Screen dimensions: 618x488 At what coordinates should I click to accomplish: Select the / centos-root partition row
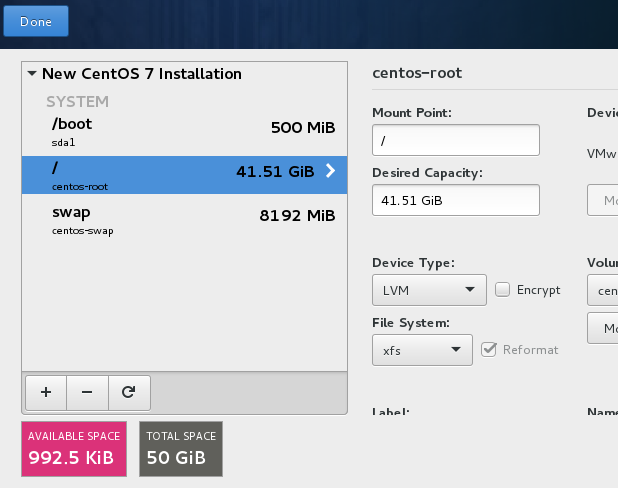(x=184, y=175)
